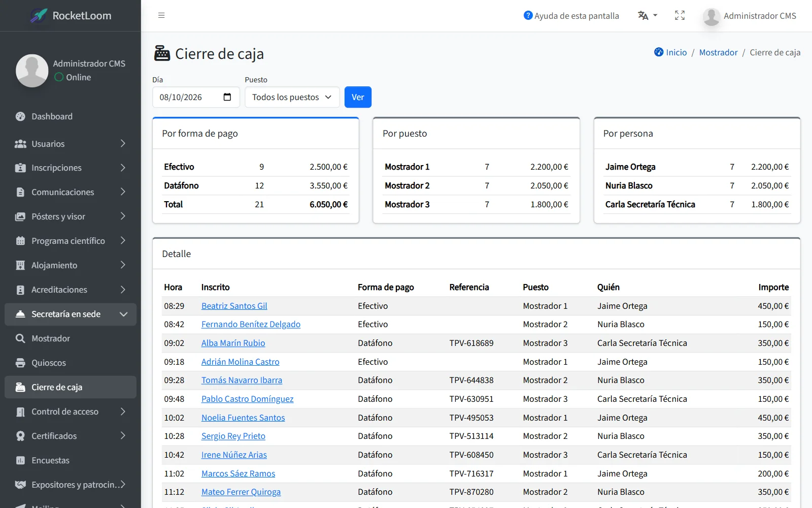
Task: Click the Pósters y visor images icon
Action: tap(20, 216)
